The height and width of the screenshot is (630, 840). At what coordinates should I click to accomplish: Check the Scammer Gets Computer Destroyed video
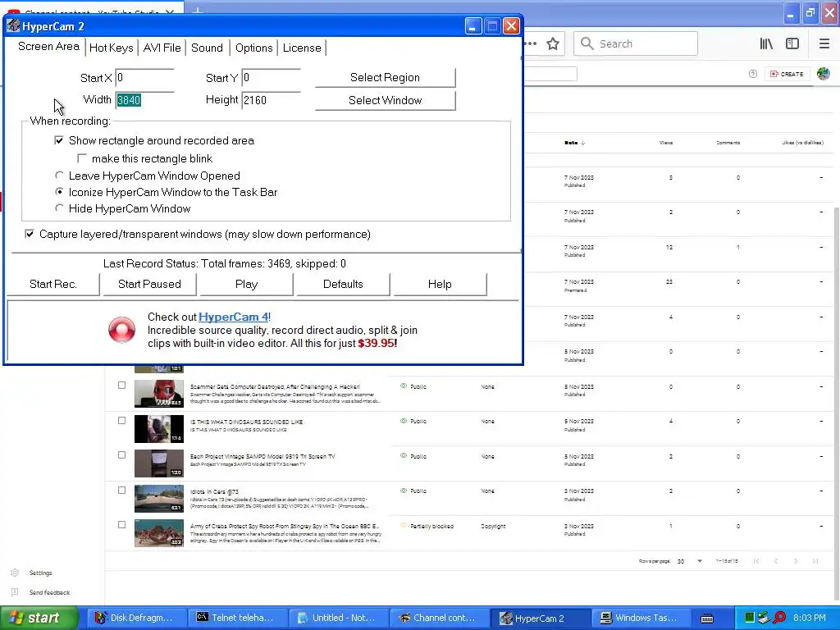point(121,386)
